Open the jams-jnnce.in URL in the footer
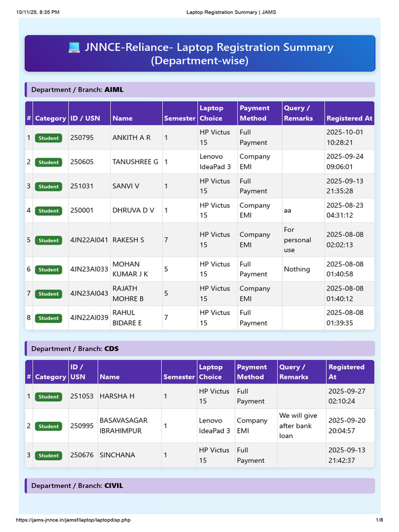 point(73,520)
